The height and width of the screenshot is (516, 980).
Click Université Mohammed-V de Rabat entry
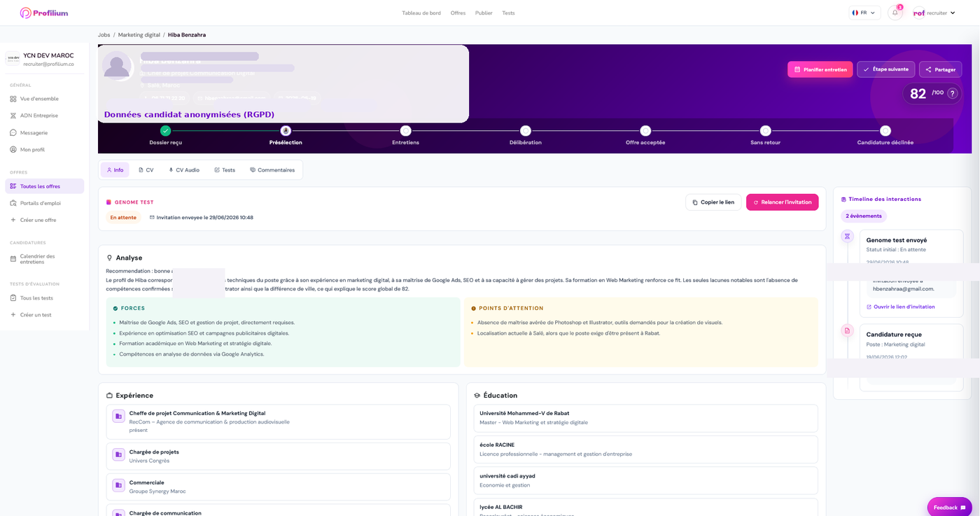point(645,418)
